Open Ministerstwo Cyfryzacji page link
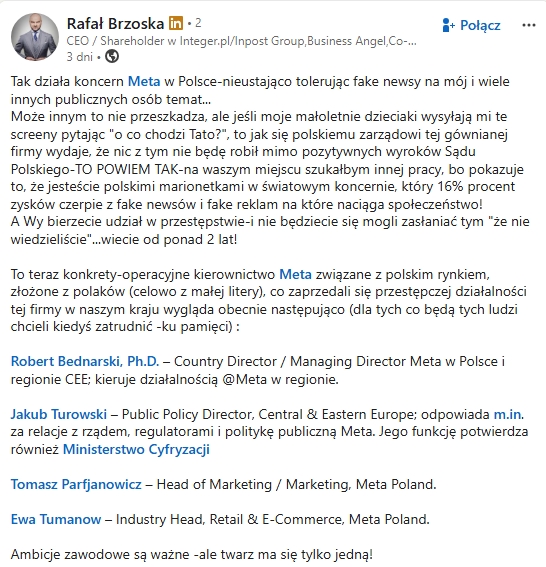This screenshot has height=567, width=546. (136, 449)
